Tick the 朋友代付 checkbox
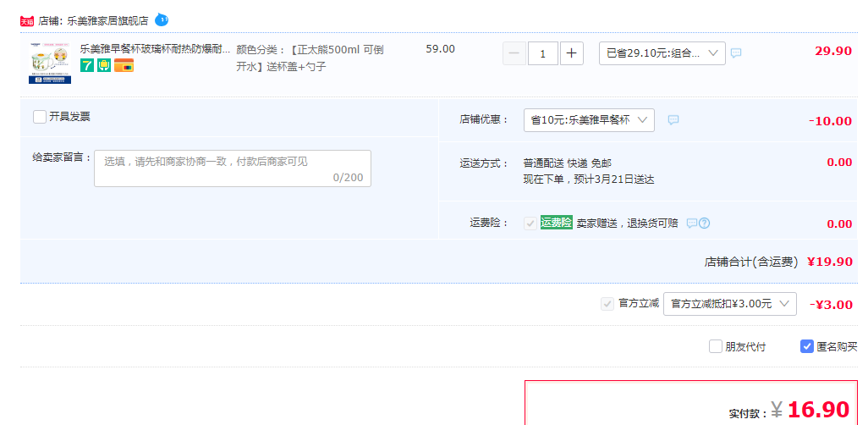The width and height of the screenshot is (868, 425). (x=715, y=347)
